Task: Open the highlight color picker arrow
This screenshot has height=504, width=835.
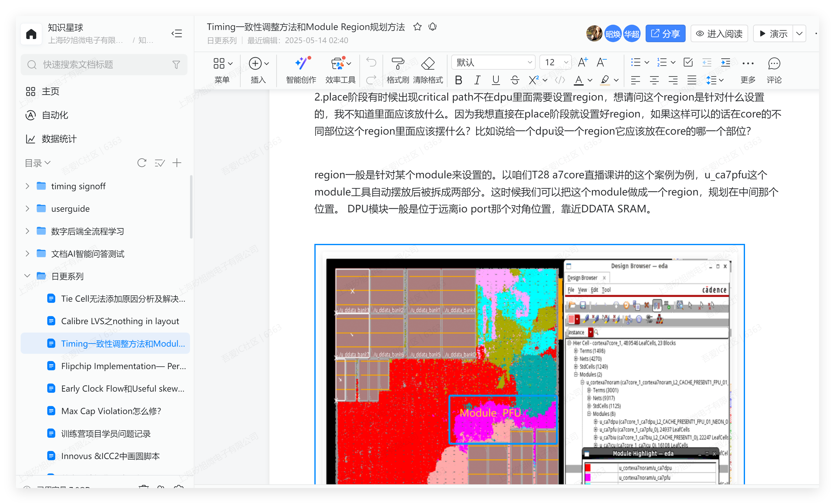Action: tap(617, 80)
